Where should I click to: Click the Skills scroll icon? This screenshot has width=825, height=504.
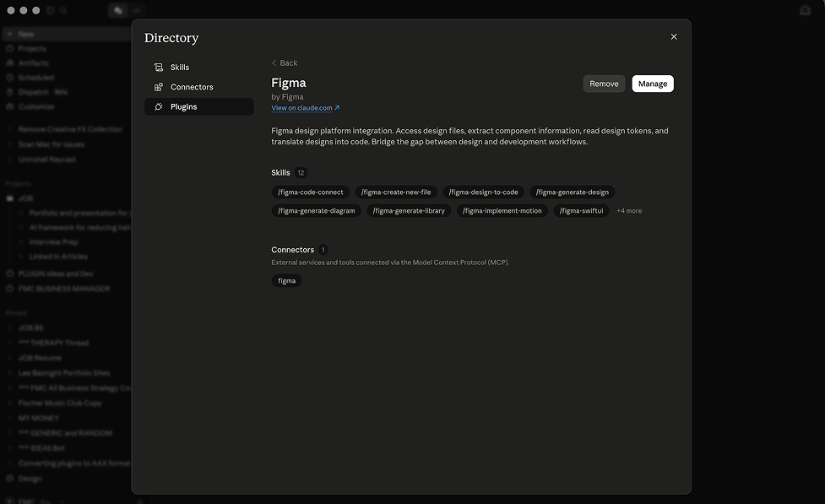(x=159, y=68)
